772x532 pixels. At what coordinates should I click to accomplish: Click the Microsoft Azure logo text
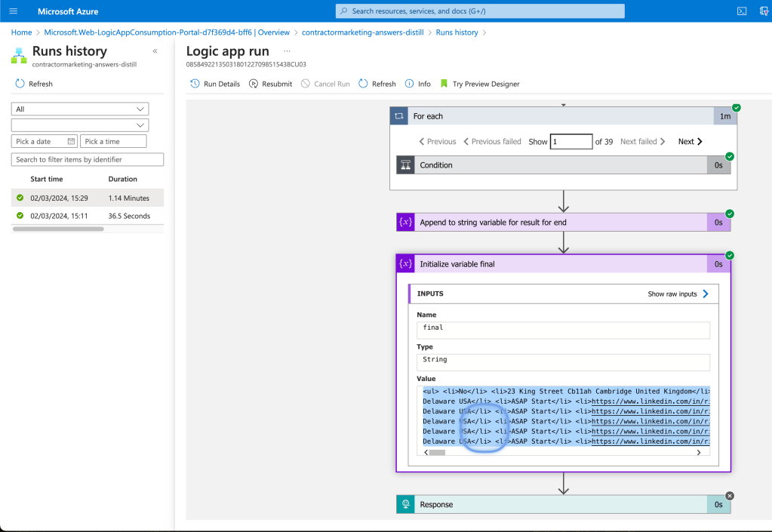(68, 11)
